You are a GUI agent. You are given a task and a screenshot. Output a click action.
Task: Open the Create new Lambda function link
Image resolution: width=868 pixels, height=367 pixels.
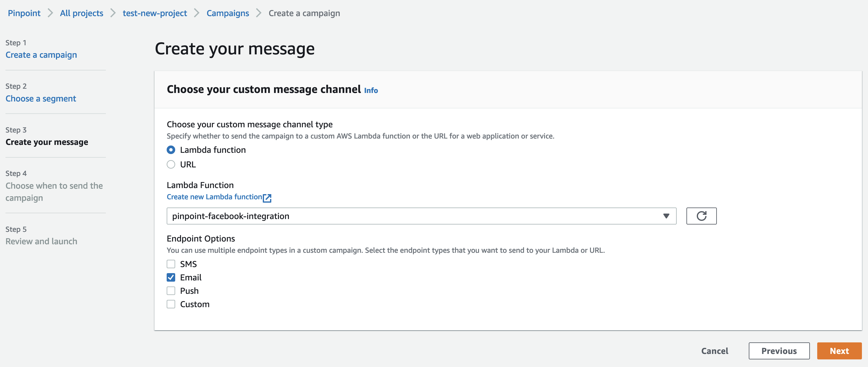(x=214, y=197)
